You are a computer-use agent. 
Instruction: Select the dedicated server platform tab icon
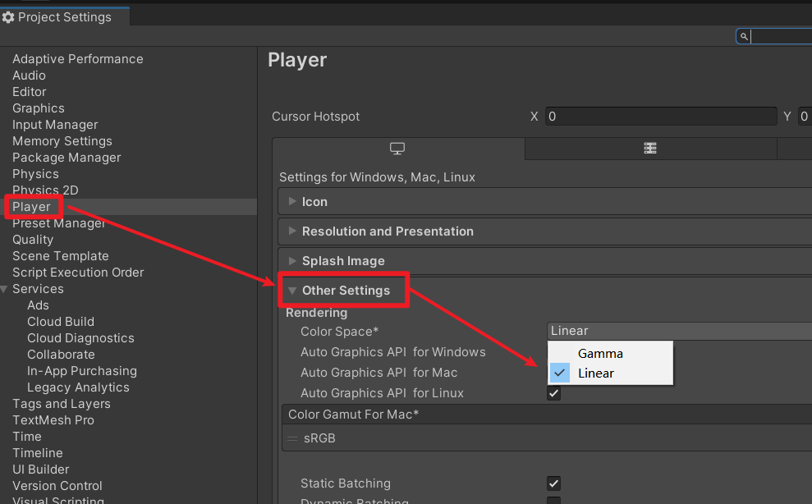tap(650, 149)
